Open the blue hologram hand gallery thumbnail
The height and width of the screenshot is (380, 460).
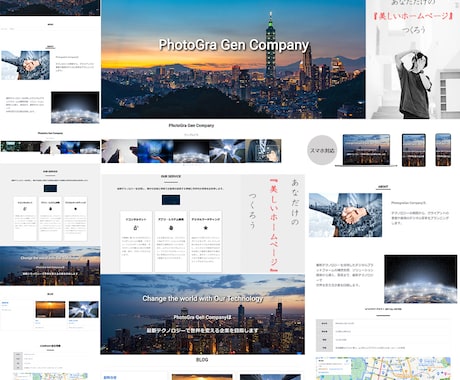pyautogui.click(x=155, y=151)
